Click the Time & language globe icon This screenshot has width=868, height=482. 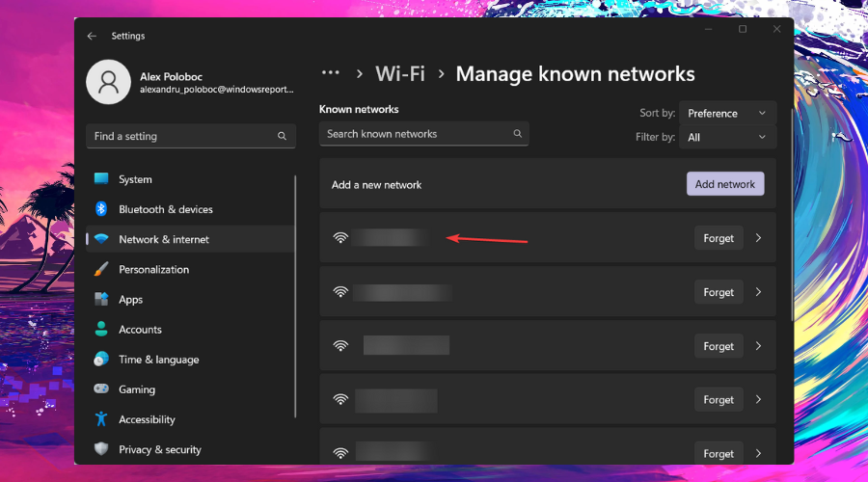(101, 360)
